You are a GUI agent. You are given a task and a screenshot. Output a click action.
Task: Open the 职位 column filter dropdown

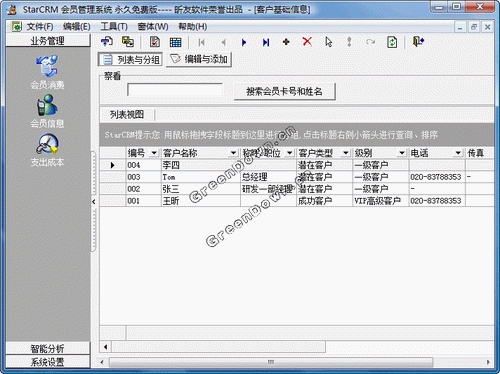[x=290, y=153]
